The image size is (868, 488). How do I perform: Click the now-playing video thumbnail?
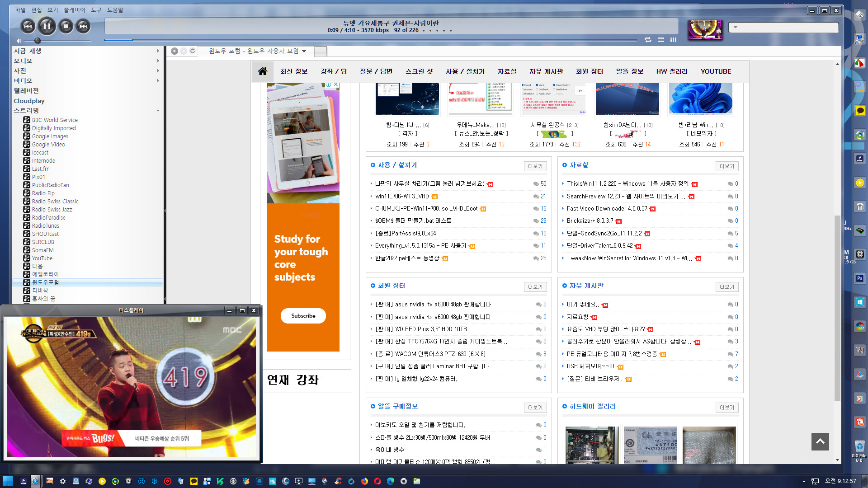705,30
